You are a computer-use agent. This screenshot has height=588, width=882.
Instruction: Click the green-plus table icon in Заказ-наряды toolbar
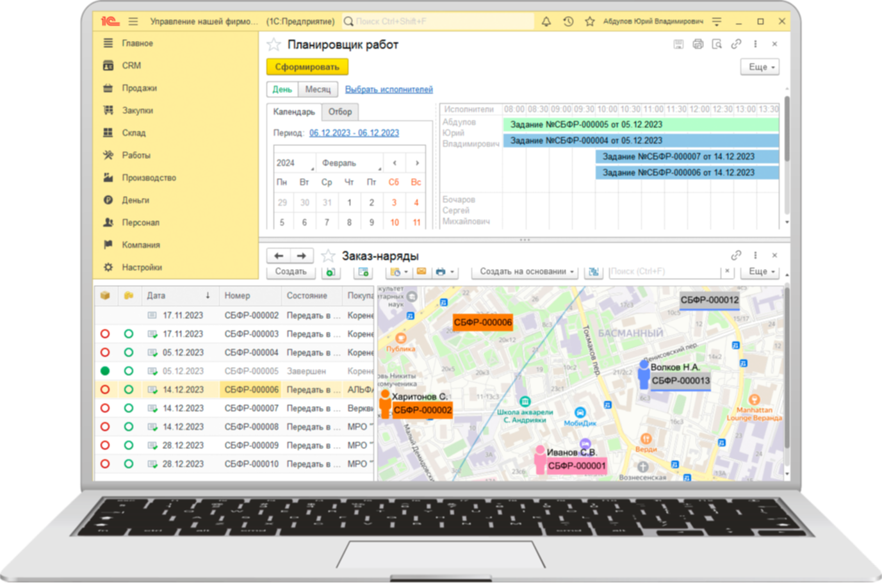coord(363,272)
